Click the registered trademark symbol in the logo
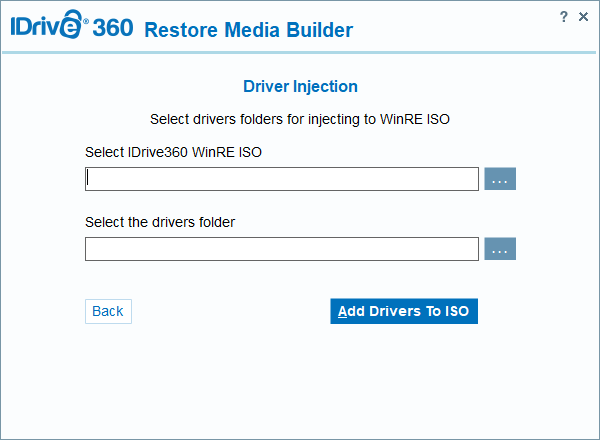 tap(87, 17)
